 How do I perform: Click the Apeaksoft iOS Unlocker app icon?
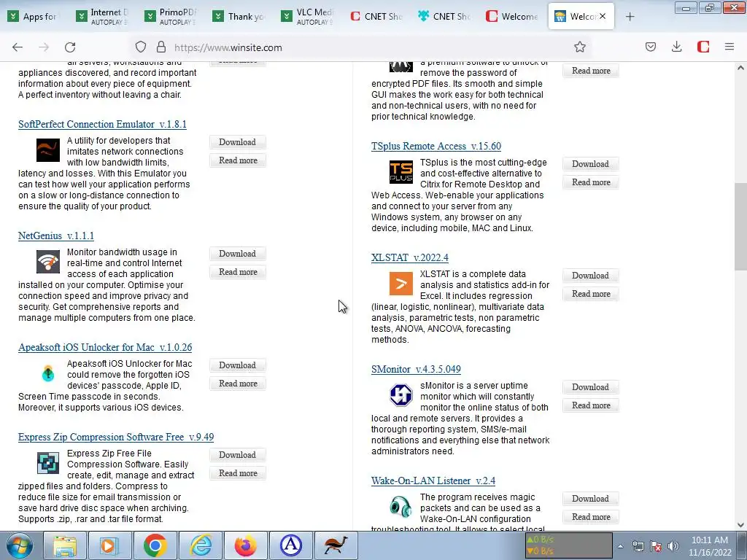pyautogui.click(x=48, y=373)
